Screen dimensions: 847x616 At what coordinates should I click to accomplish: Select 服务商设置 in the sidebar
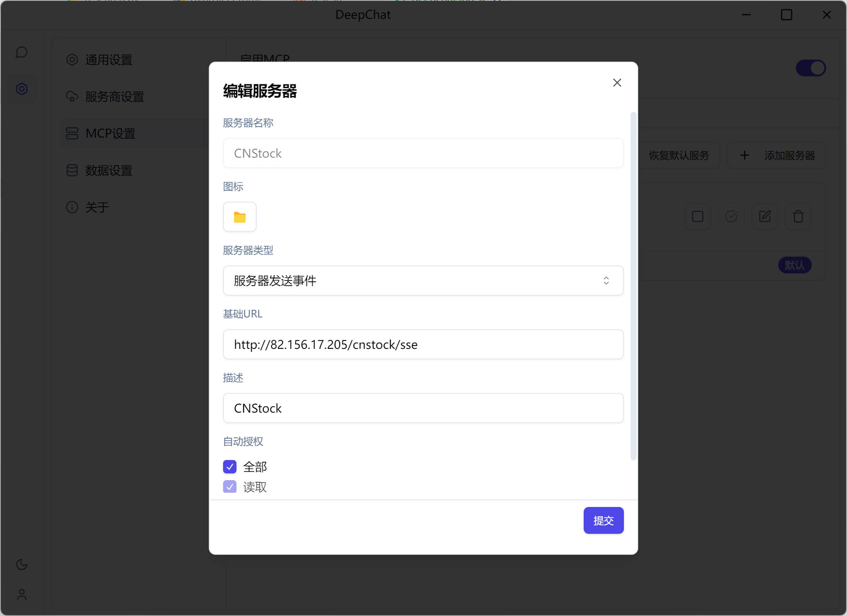point(114,96)
